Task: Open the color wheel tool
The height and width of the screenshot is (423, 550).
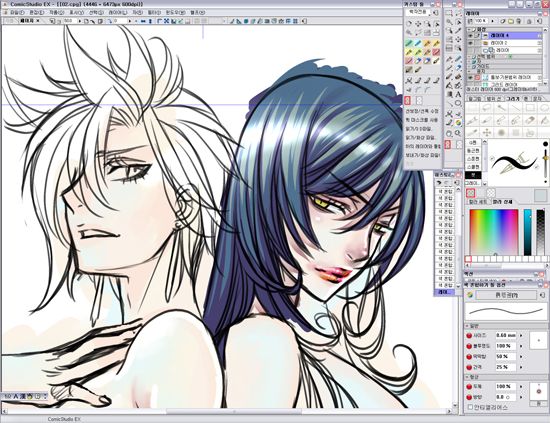Action: coord(458,123)
